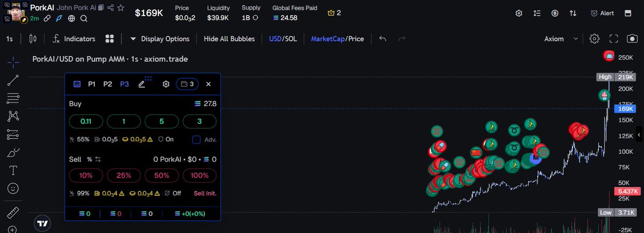Collapse the right side panel arrow
Viewport: 644px width, 233px height.
(639, 134)
